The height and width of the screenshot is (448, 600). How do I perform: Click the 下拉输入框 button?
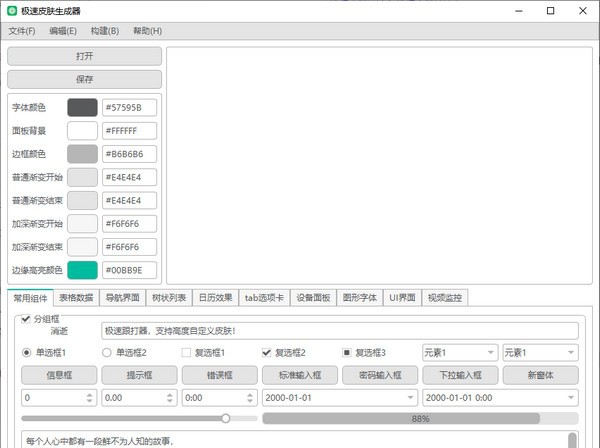pos(460,375)
